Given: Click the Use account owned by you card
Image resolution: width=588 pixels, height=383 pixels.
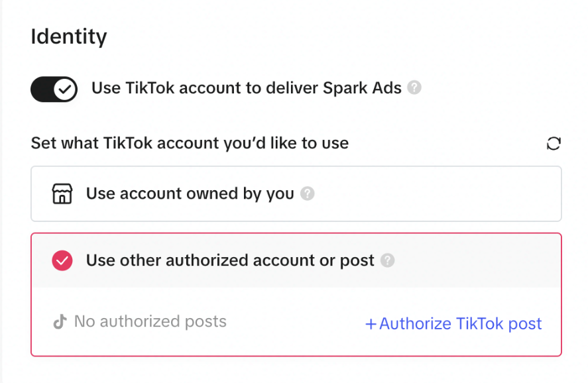Looking at the screenshot, I should [296, 193].
